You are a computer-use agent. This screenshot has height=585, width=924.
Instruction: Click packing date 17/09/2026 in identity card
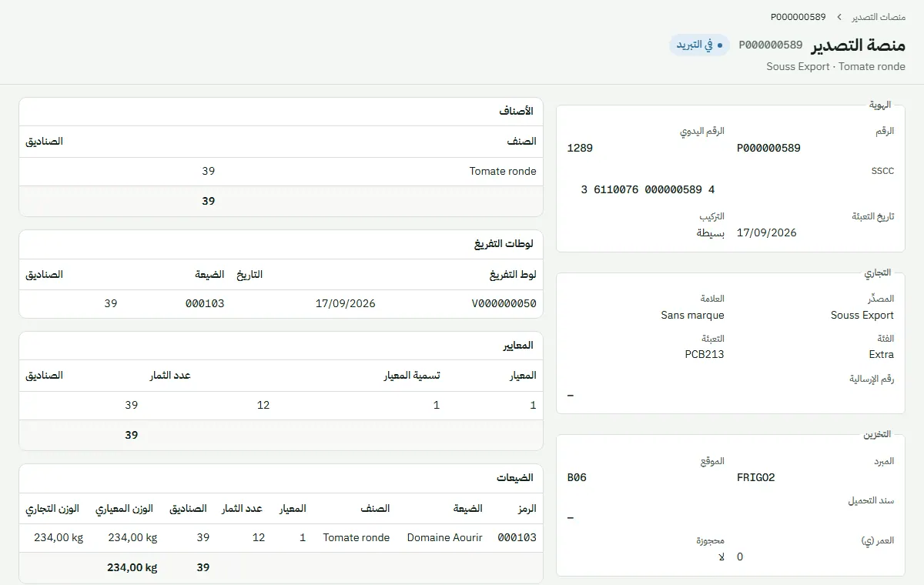pos(767,232)
